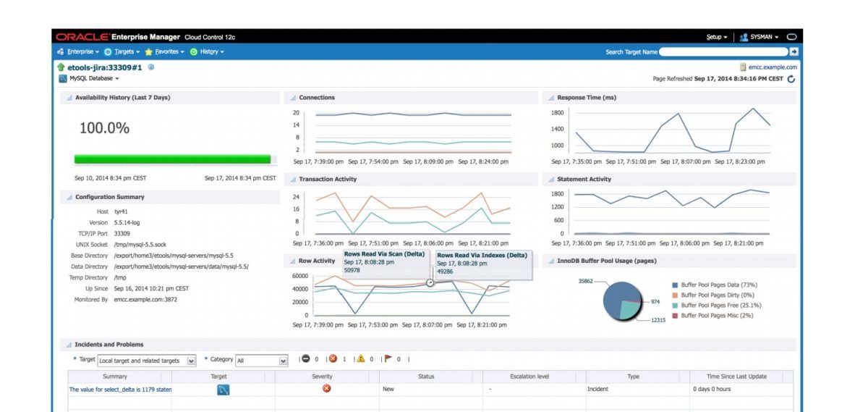Open the Targets menu
This screenshot has height=412, width=868.
pyautogui.click(x=126, y=52)
